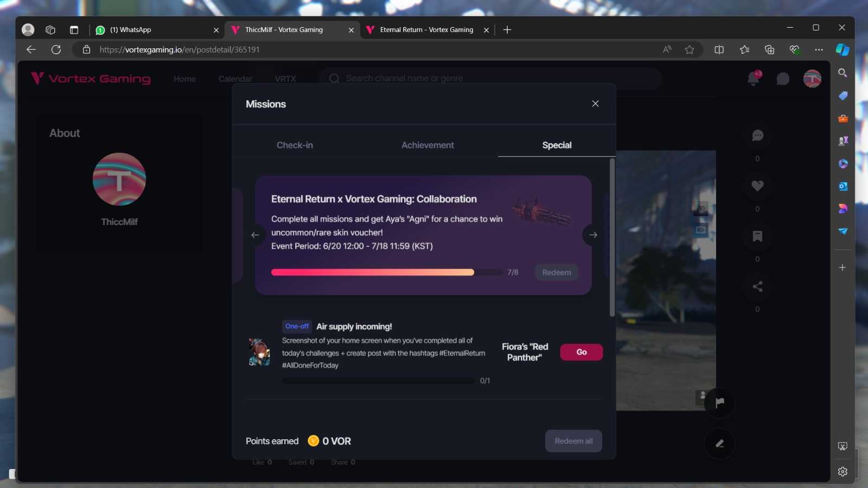Bookmark the post with save icon
868x488 pixels.
[x=757, y=236]
